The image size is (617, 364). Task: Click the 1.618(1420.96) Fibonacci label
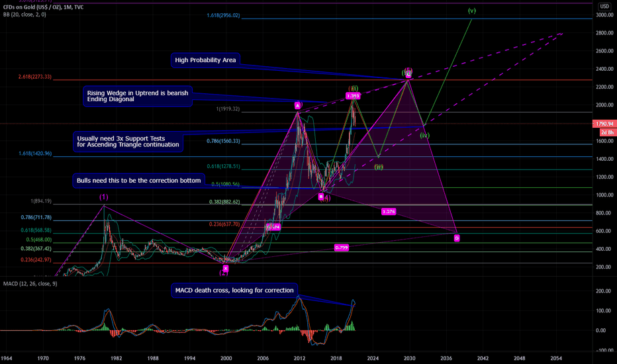coord(35,154)
